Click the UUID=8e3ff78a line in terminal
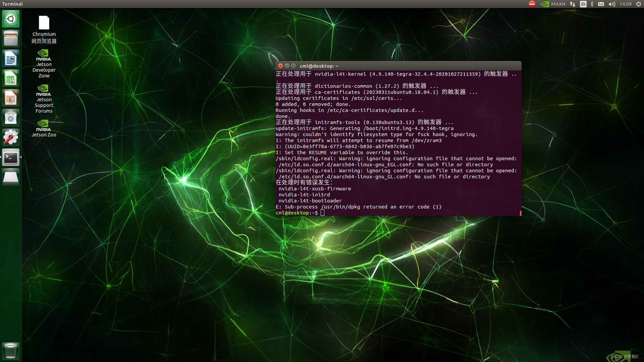This screenshot has width=644, height=362. (x=345, y=146)
